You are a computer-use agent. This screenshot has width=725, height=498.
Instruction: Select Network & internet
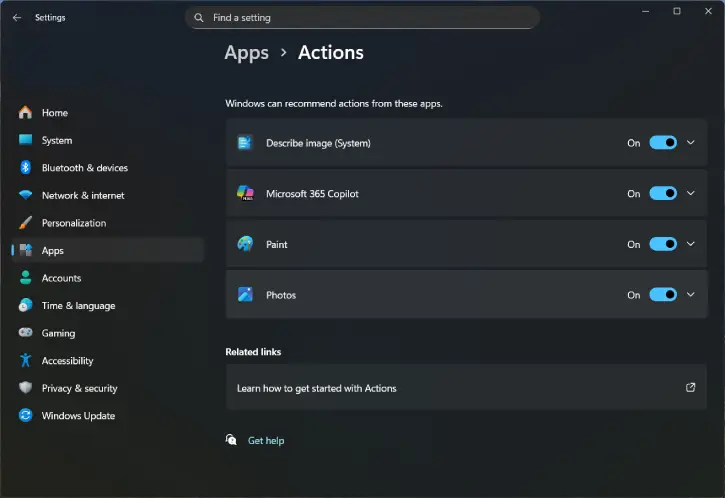click(108, 195)
